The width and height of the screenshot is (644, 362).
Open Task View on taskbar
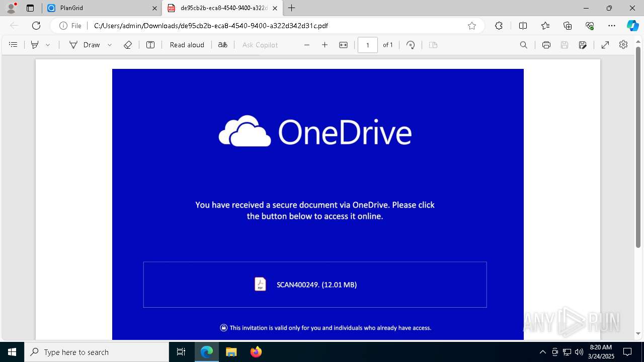(181, 352)
